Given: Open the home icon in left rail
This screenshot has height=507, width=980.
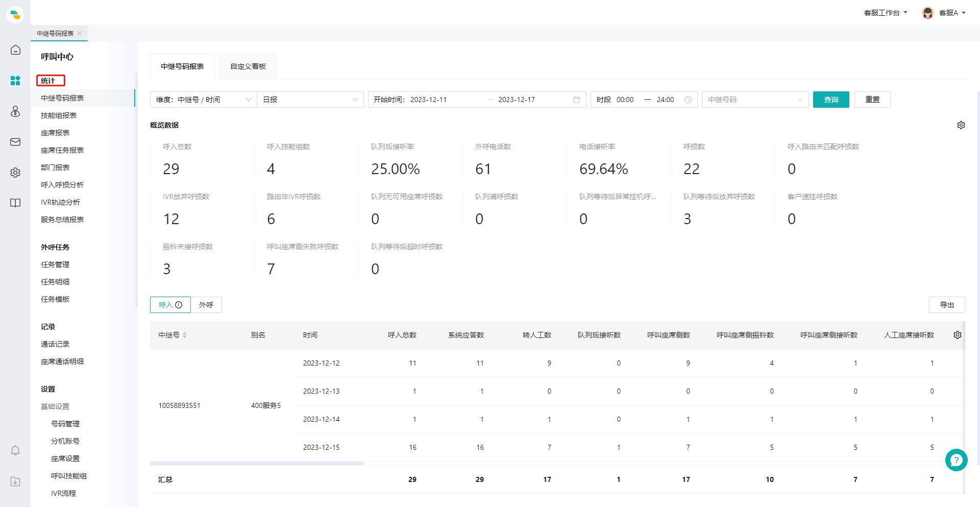Looking at the screenshot, I should [x=15, y=50].
